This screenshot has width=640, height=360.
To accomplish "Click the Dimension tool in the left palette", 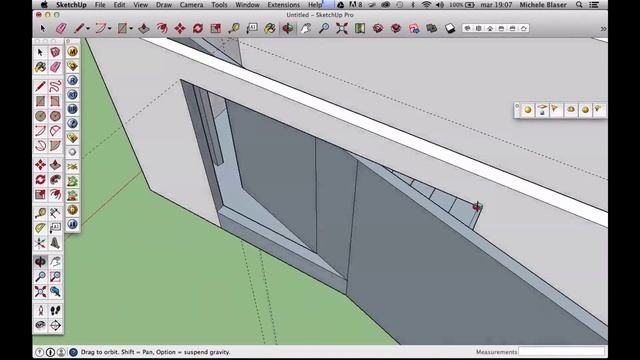I will [55, 213].
